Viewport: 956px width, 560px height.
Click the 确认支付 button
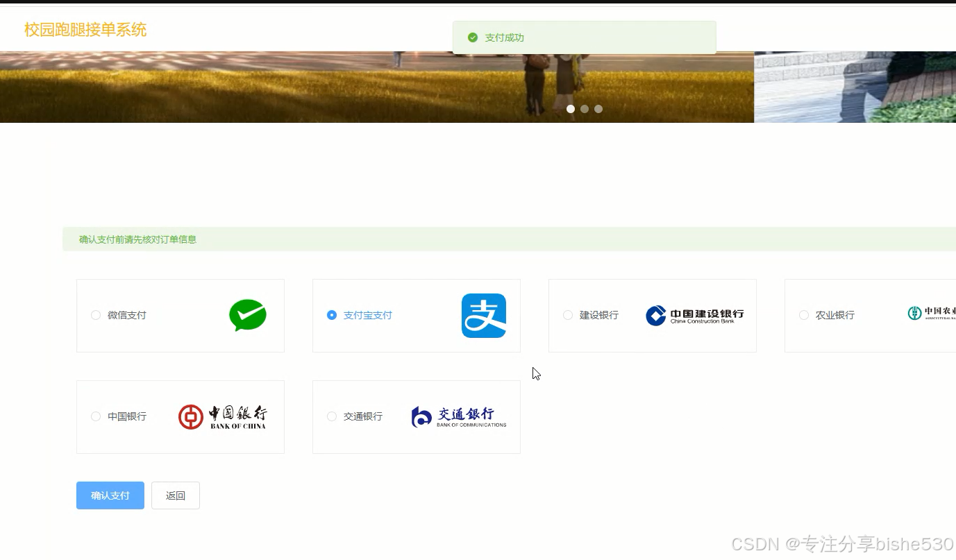(110, 495)
